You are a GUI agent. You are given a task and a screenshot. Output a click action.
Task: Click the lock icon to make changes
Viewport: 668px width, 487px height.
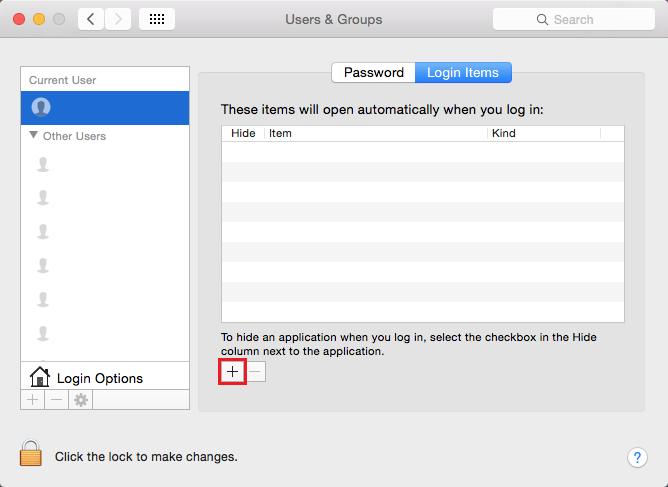[31, 453]
